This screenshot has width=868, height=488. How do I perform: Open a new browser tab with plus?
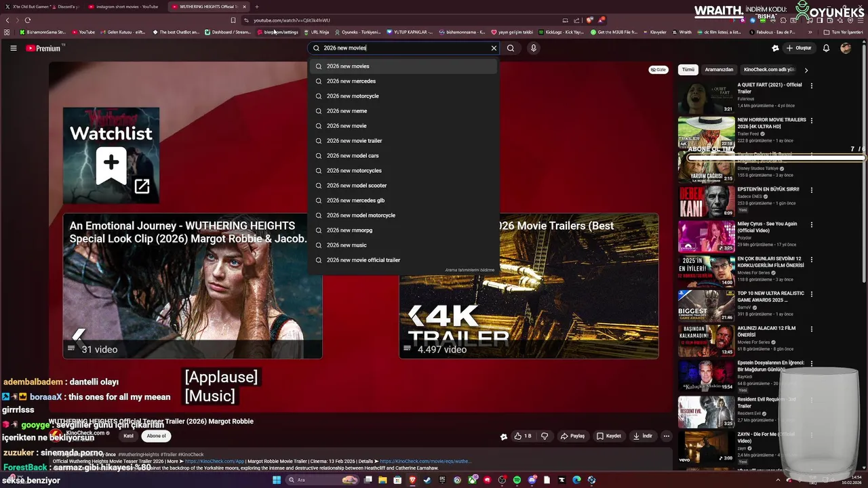tap(257, 7)
